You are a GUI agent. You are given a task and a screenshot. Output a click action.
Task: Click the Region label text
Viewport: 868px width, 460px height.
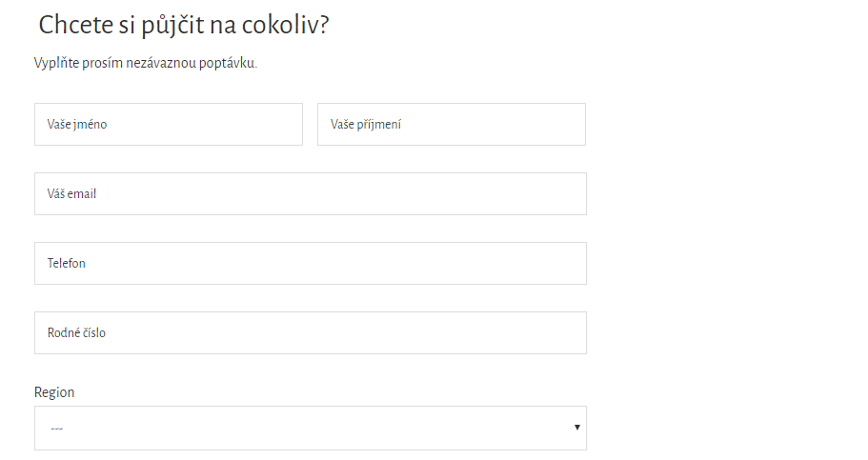(54, 392)
